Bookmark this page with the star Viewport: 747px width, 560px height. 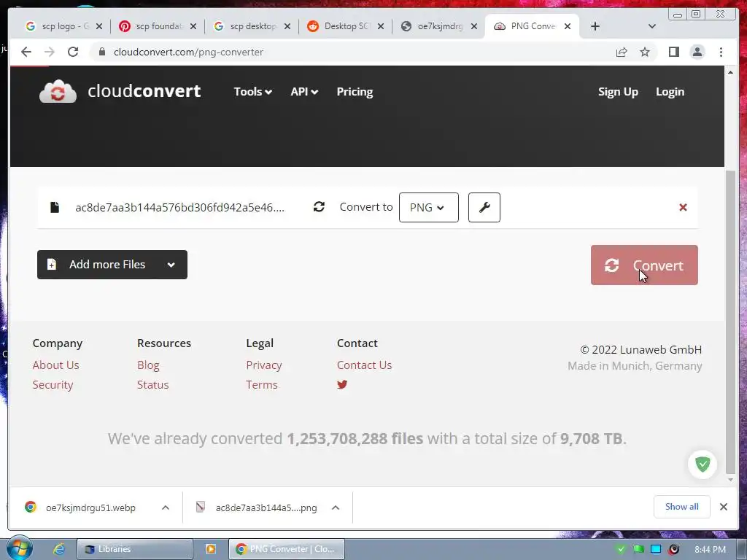(x=645, y=52)
